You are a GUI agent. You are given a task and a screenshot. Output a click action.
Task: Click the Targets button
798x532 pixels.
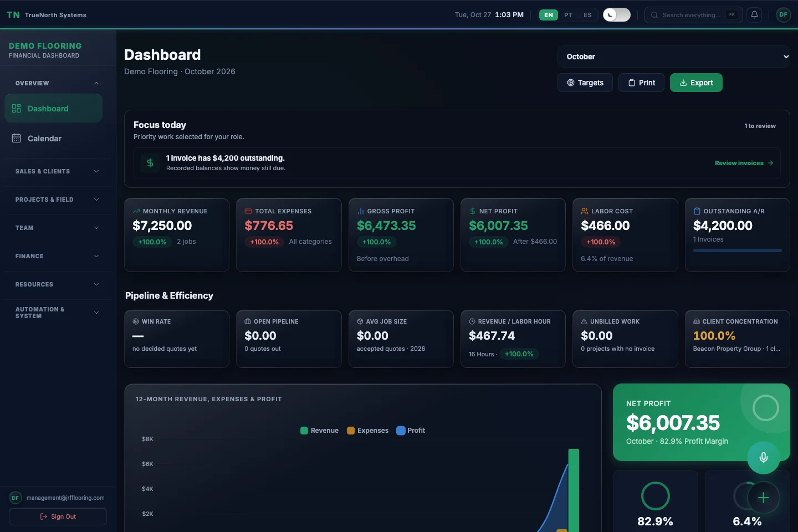(x=585, y=83)
